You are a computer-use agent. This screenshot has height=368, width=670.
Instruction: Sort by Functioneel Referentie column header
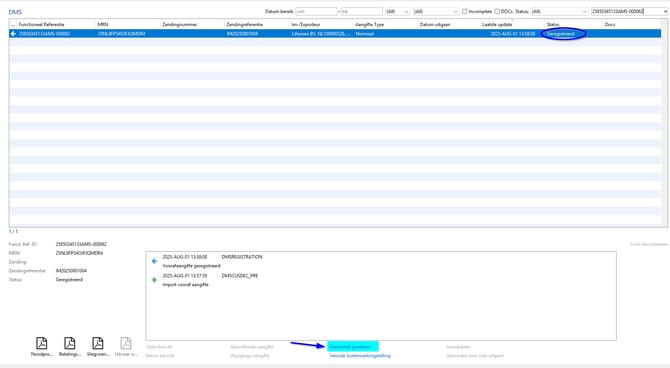click(41, 24)
